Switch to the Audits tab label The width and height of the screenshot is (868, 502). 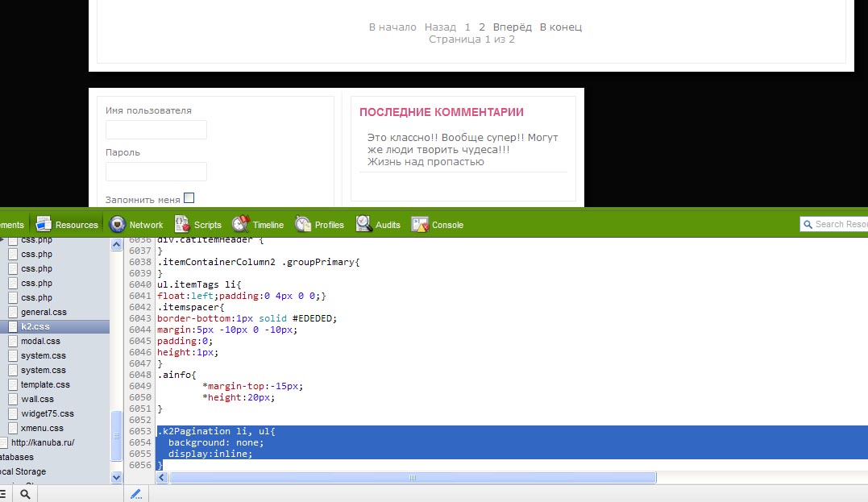pyautogui.click(x=388, y=225)
